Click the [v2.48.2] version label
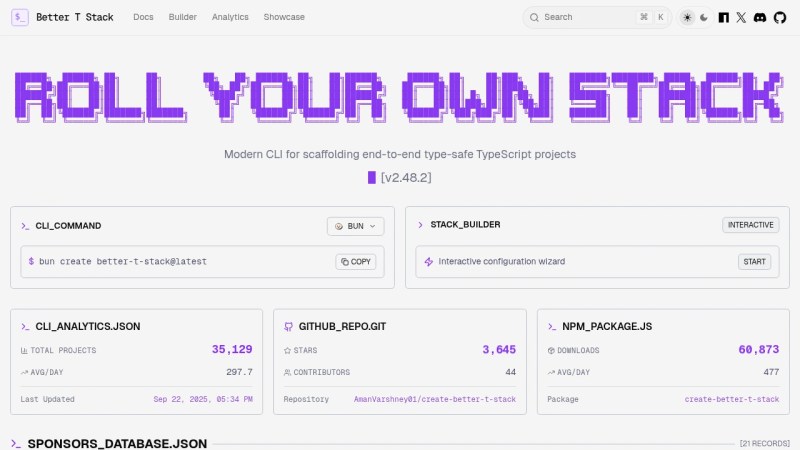This screenshot has height=450, width=800. [406, 178]
